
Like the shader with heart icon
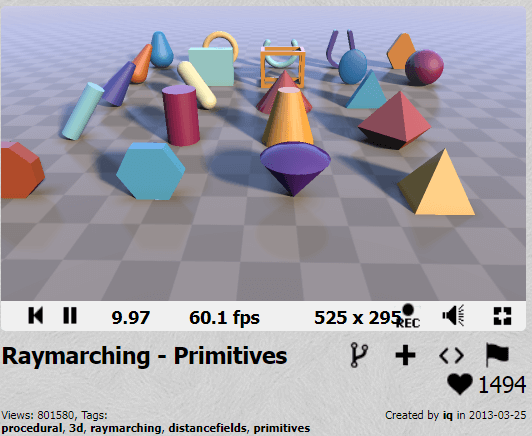tap(460, 384)
